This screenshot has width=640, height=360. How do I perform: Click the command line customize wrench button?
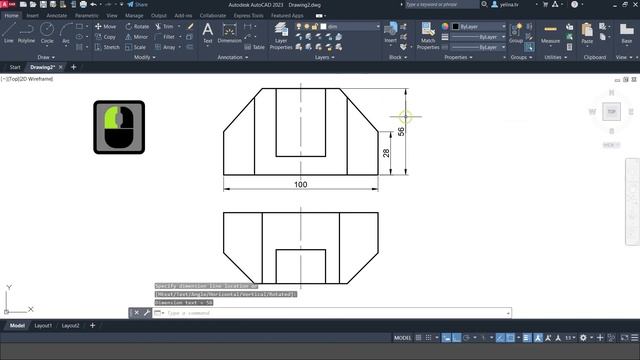[x=146, y=313]
